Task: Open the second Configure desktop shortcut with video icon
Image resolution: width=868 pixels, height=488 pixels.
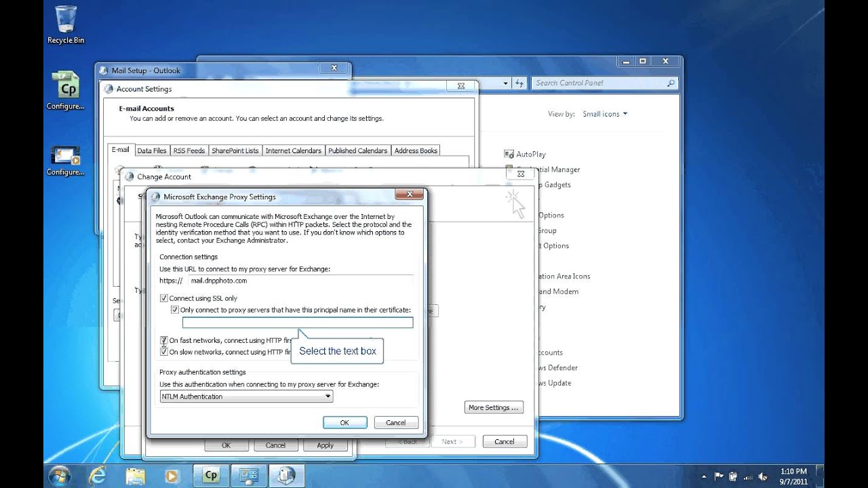Action: click(66, 161)
